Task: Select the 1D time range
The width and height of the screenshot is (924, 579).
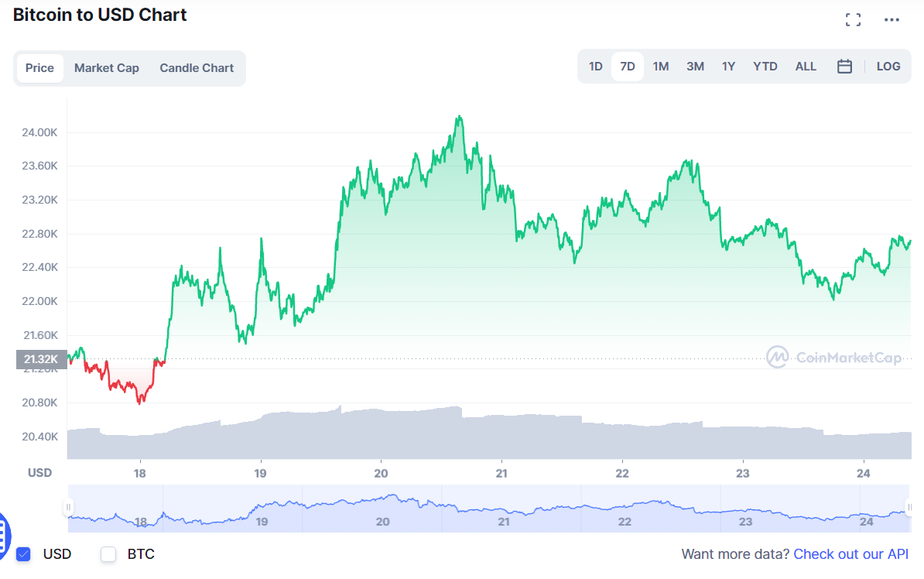Action: pyautogui.click(x=595, y=67)
